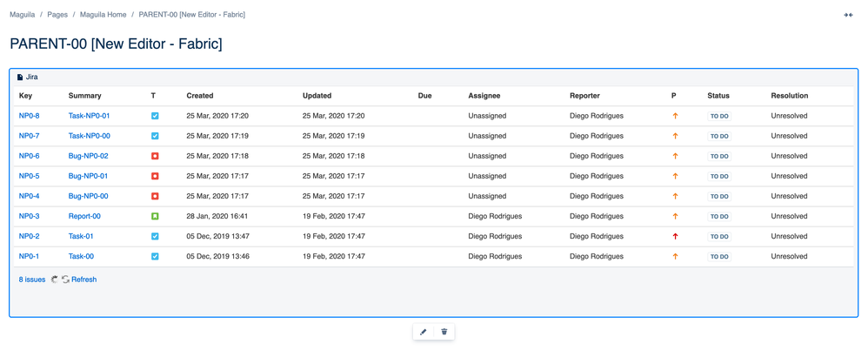Image resolution: width=868 pixels, height=364 pixels.
Task: Click the bug type icon in the NP0-6 row
Action: coord(155,156)
